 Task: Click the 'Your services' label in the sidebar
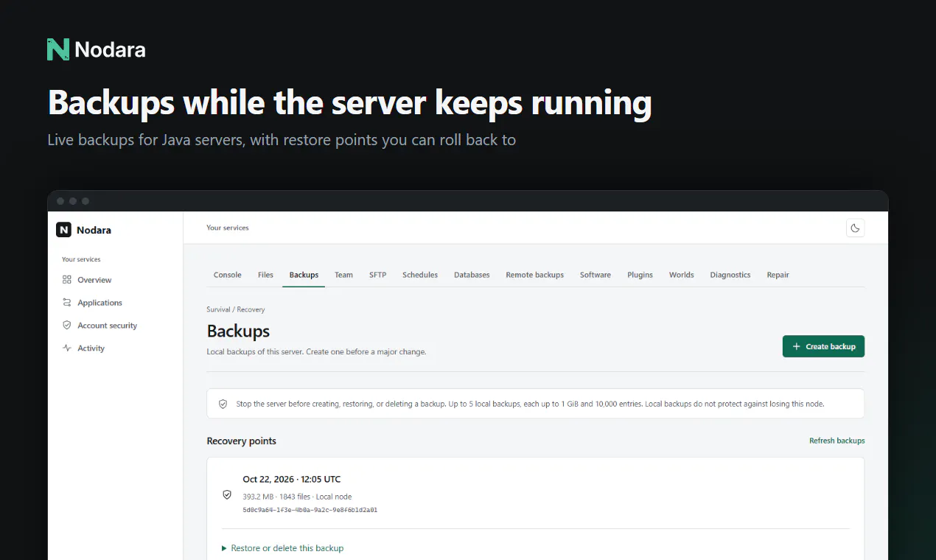pyautogui.click(x=81, y=259)
